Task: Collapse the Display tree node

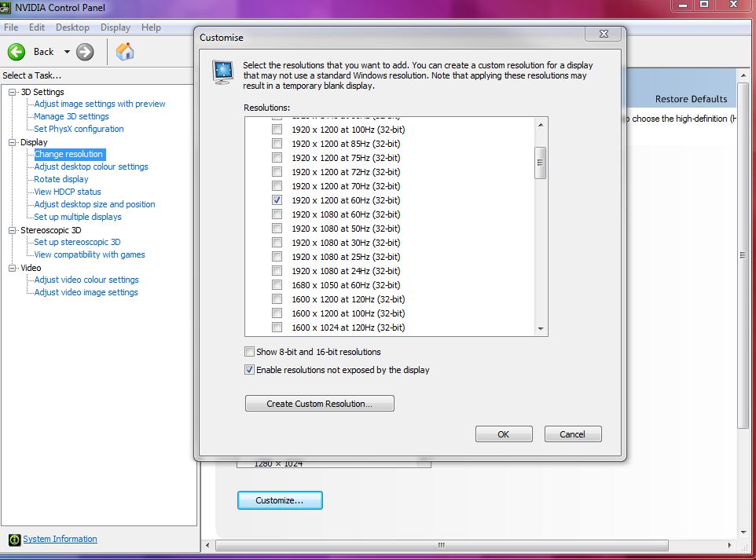Action: (x=13, y=142)
